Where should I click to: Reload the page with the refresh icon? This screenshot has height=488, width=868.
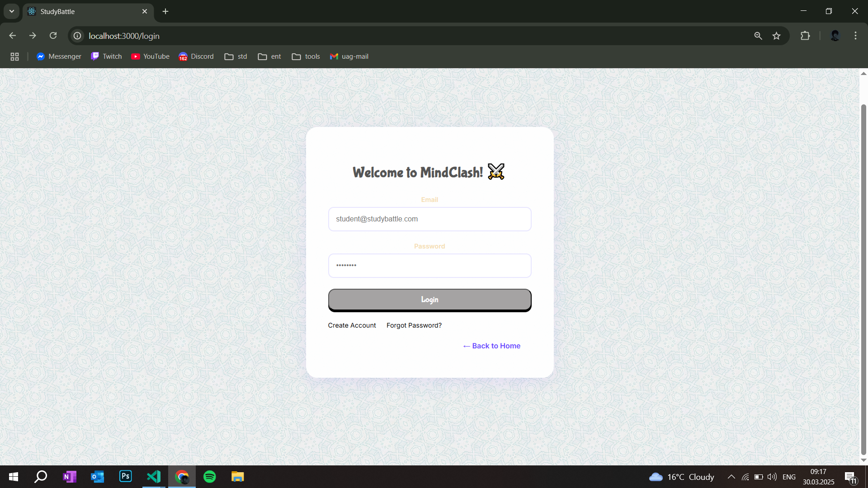coord(53,36)
